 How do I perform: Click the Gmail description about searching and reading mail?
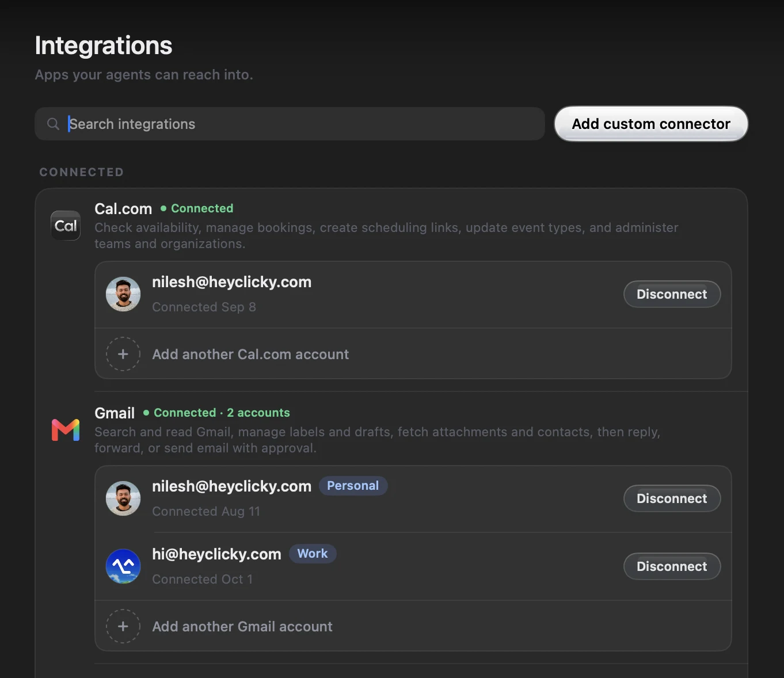tap(377, 440)
